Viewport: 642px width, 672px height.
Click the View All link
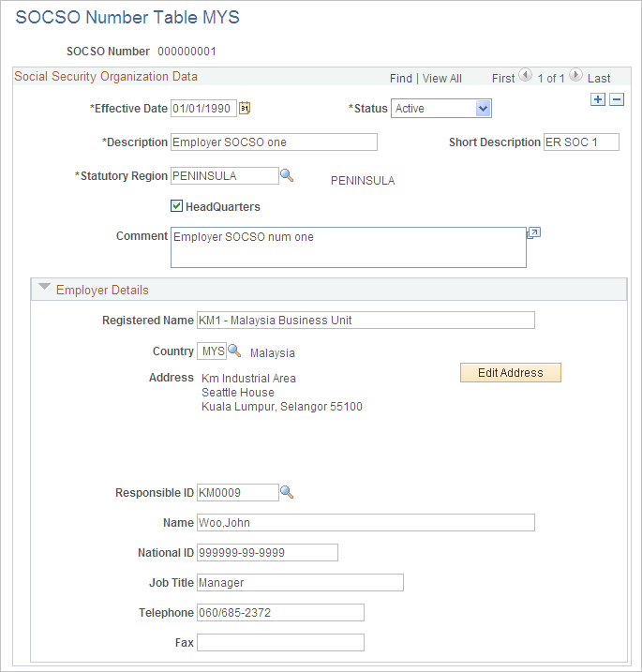coord(441,79)
